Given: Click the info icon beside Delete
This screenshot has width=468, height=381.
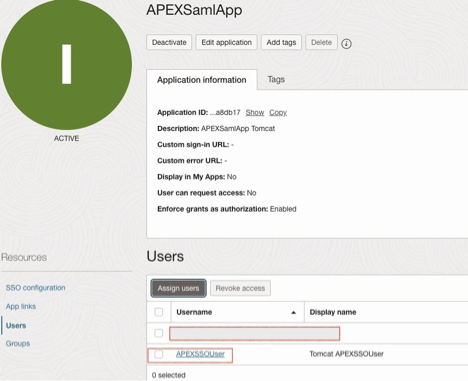Looking at the screenshot, I should [x=346, y=44].
